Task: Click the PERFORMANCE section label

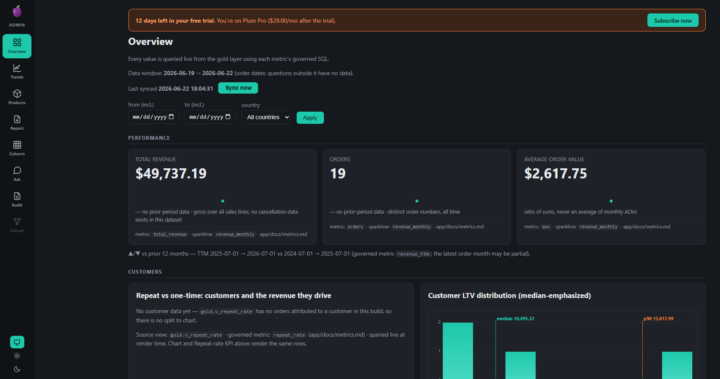Action: point(149,138)
